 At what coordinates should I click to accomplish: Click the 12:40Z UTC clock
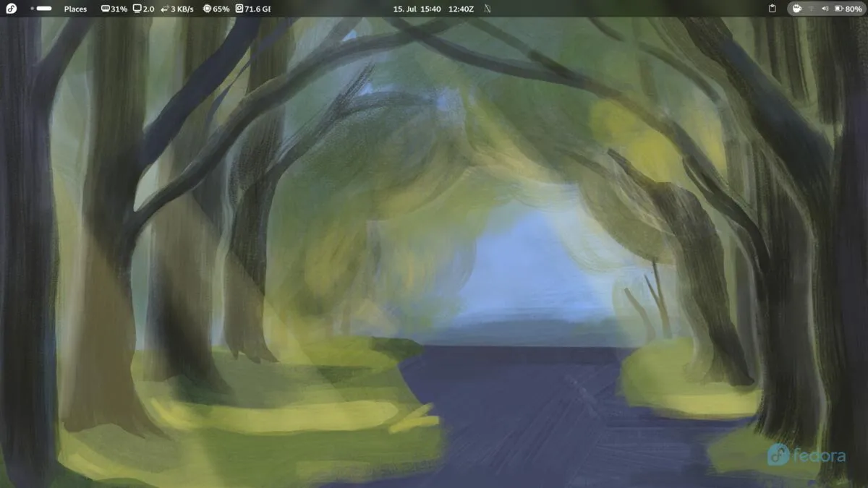tap(461, 9)
